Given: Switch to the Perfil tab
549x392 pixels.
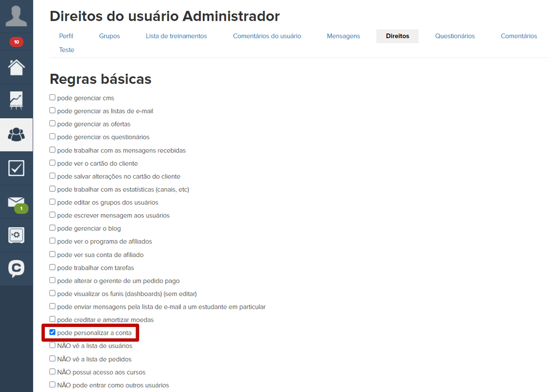Looking at the screenshot, I should click(66, 36).
